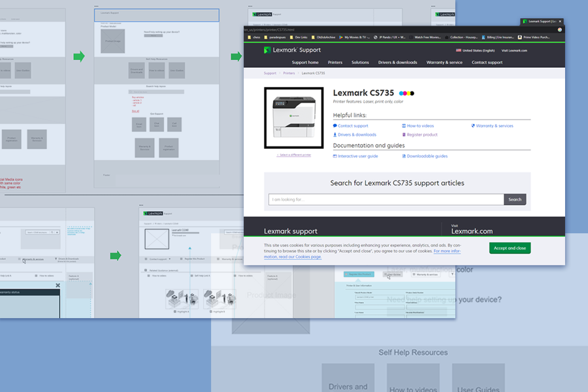Click the 'I am looking for' search field
Screen dimensions: 588x392
[x=385, y=199]
